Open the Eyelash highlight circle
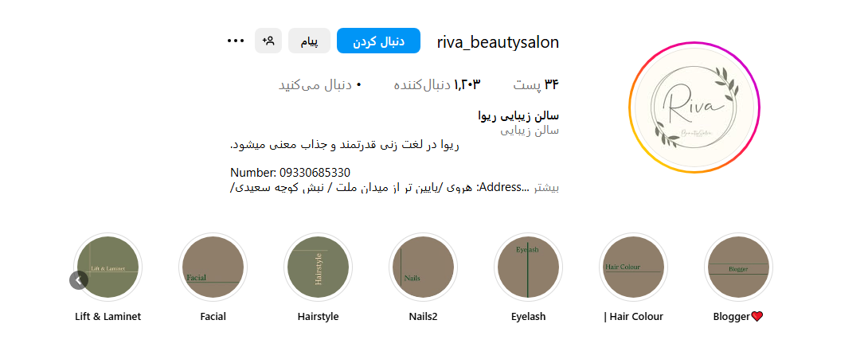 click(529, 267)
